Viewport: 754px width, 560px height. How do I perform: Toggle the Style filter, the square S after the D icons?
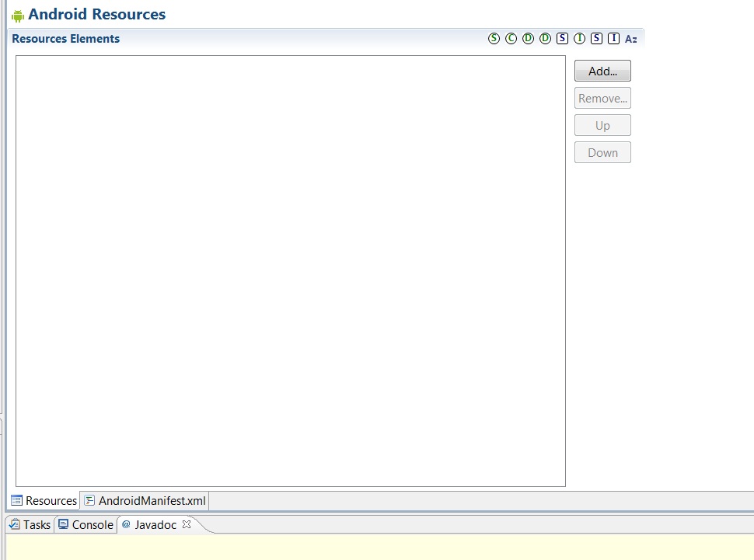(562, 39)
